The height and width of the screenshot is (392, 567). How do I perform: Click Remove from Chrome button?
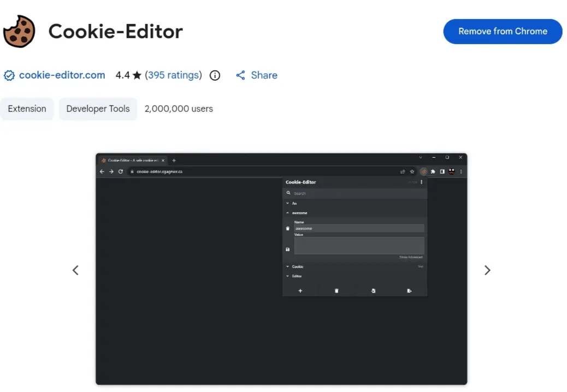503,32
